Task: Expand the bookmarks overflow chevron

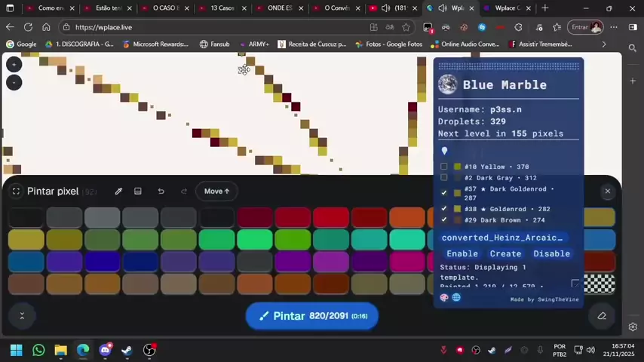Action: (x=603, y=44)
